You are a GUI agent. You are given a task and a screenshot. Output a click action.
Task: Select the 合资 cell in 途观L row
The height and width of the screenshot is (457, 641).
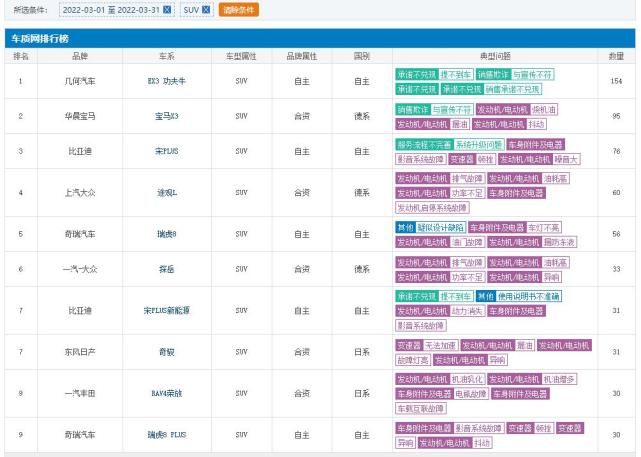coord(302,193)
